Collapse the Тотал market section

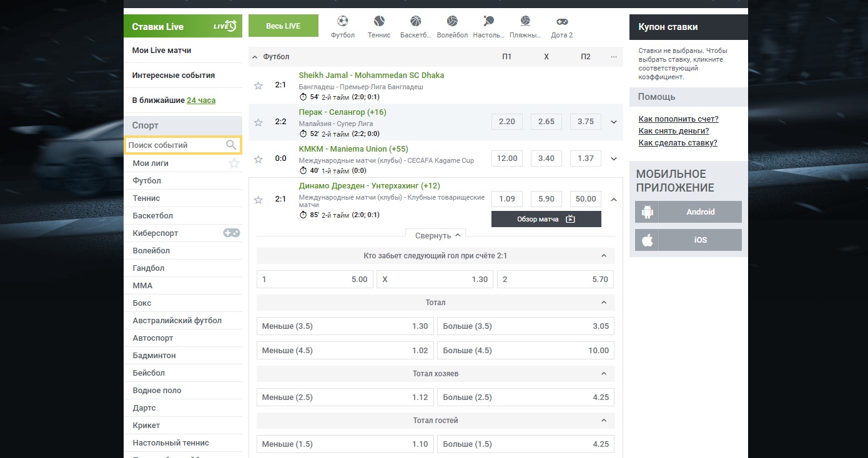[x=604, y=303]
